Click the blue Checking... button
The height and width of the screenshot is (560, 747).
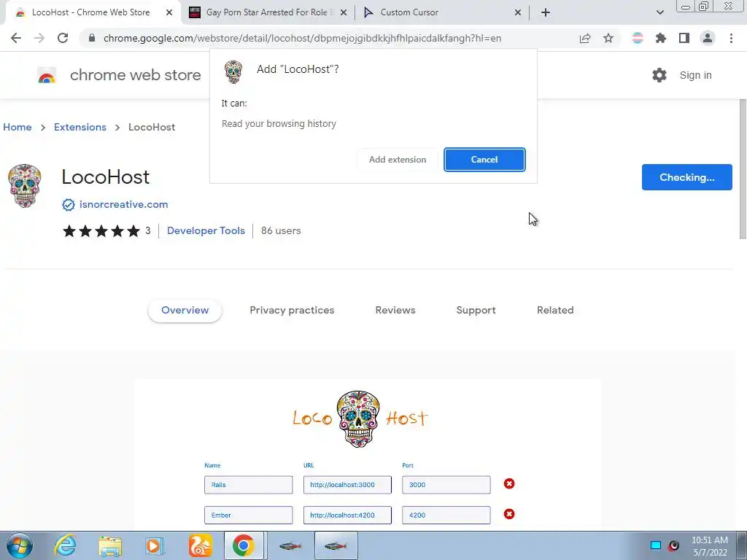point(686,177)
